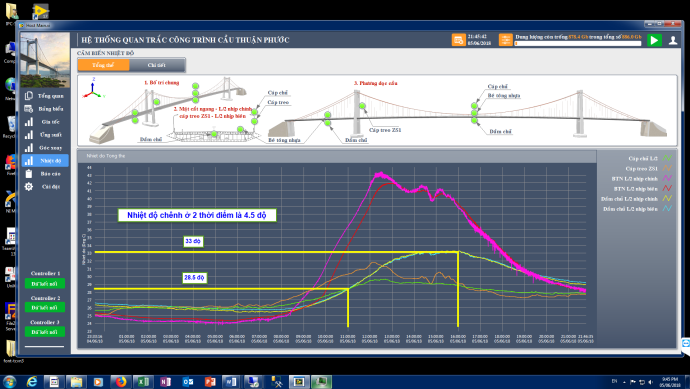Image resolution: width=690 pixels, height=389 pixels.
Task: Open the Báo cáo report page
Action: pyautogui.click(x=45, y=174)
